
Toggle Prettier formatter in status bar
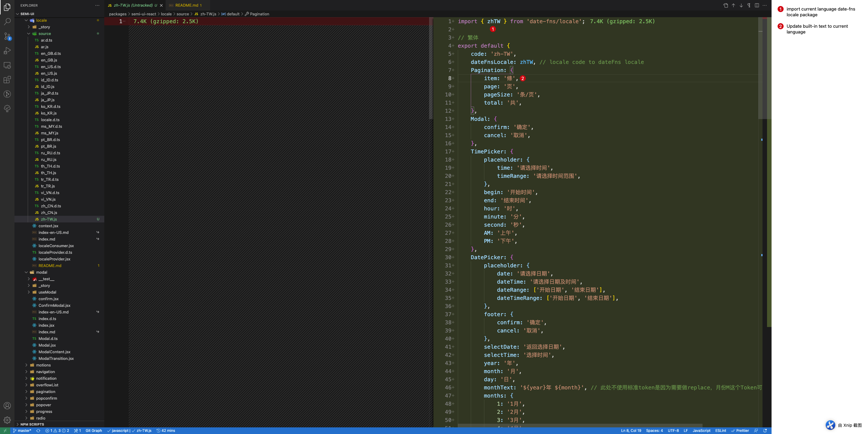(x=740, y=431)
